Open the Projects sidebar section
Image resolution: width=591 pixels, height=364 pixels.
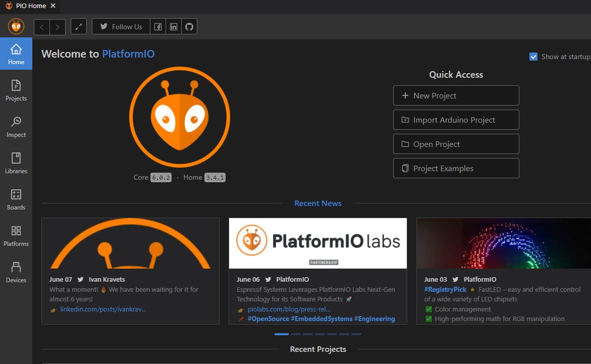coord(16,90)
